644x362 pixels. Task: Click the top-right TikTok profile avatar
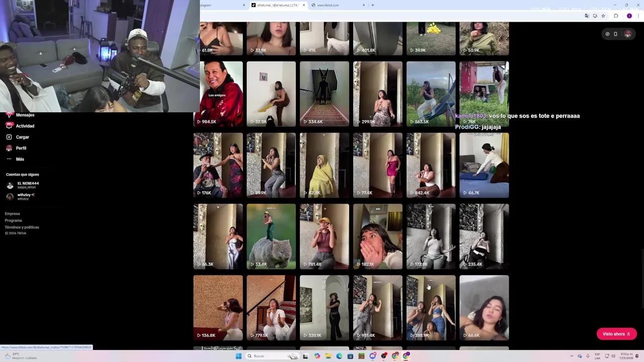point(628,34)
